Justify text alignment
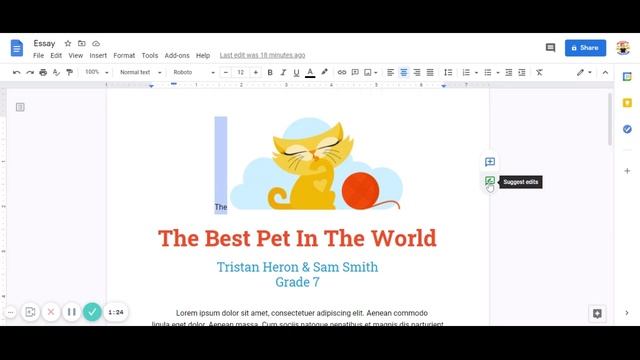The height and width of the screenshot is (360, 640). coord(430,72)
